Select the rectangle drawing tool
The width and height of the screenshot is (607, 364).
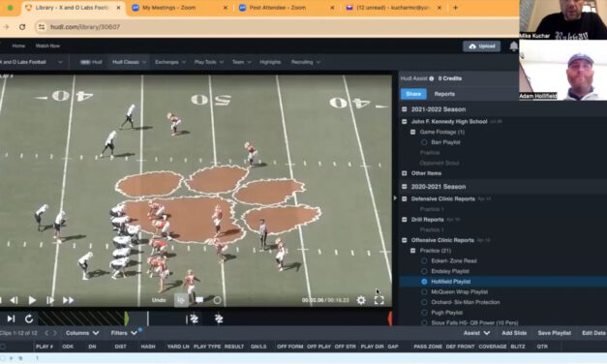point(199,300)
